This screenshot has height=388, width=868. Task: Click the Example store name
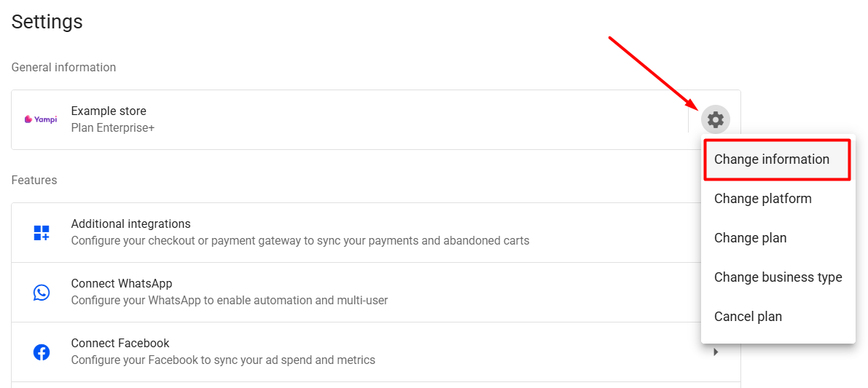point(109,111)
